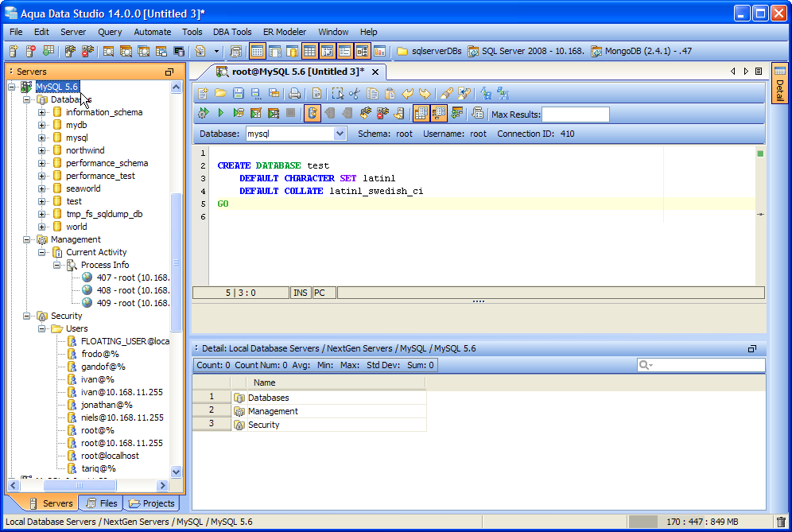Click the Open File folder icon in the editor
The height and width of the screenshot is (532, 792).
pyautogui.click(x=221, y=94)
